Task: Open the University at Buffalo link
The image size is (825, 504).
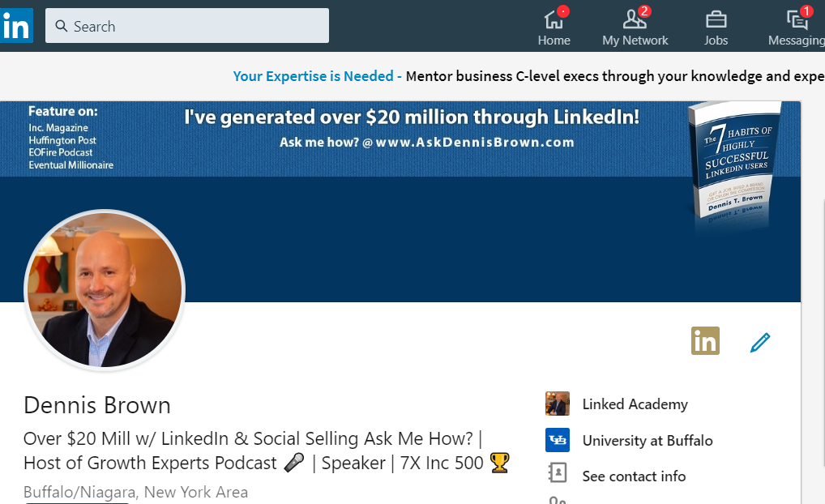Action: pyautogui.click(x=648, y=440)
